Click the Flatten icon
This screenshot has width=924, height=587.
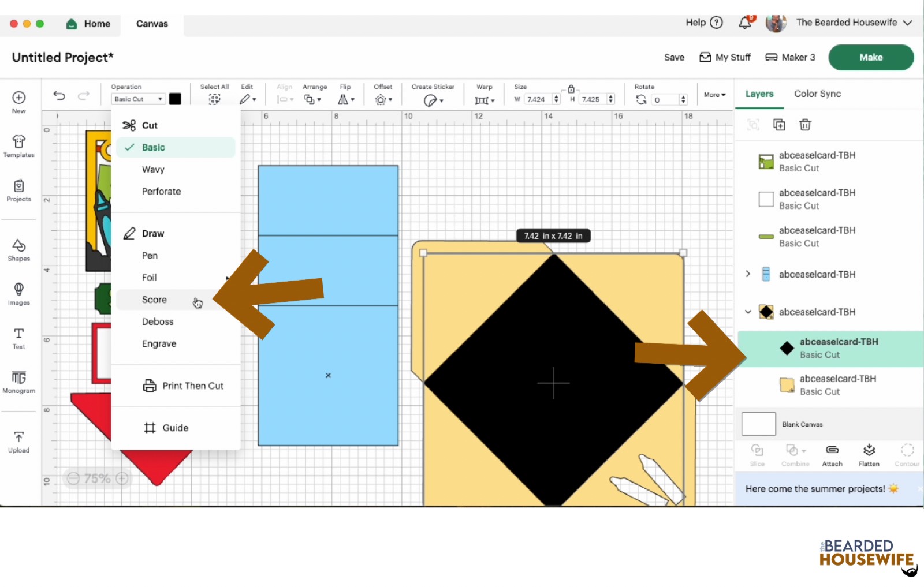coord(869,454)
